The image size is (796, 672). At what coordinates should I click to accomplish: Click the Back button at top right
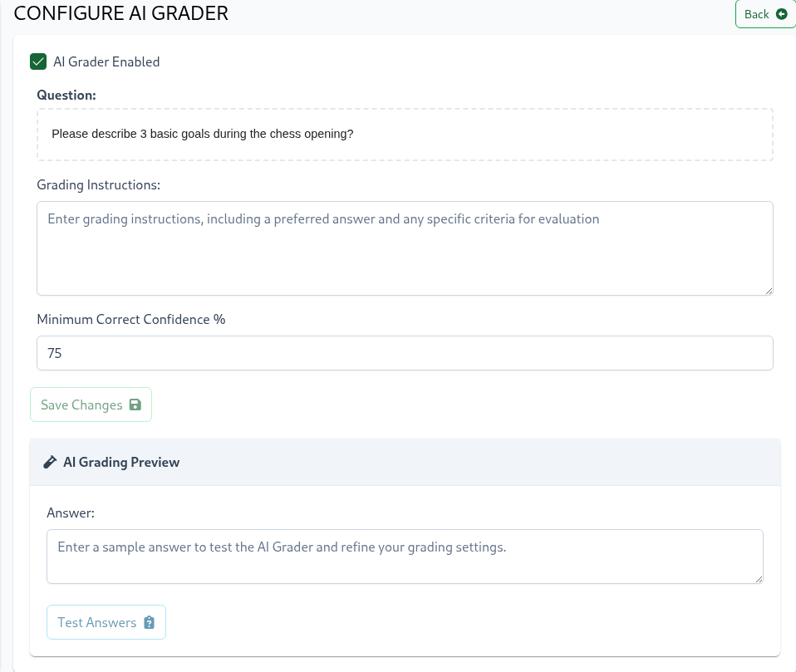coord(764,14)
